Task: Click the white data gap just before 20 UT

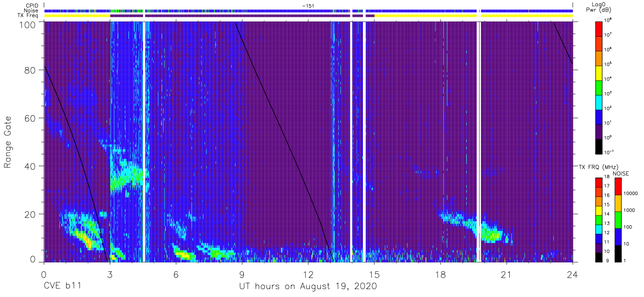Action: pyautogui.click(x=478, y=141)
